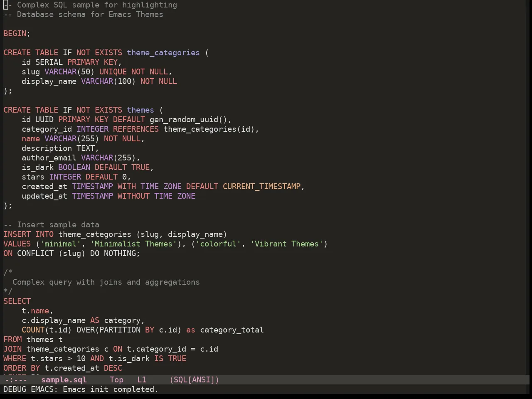This screenshot has width=532, height=399.
Task: Click 'FROM themes t' line
Action: click(33, 340)
